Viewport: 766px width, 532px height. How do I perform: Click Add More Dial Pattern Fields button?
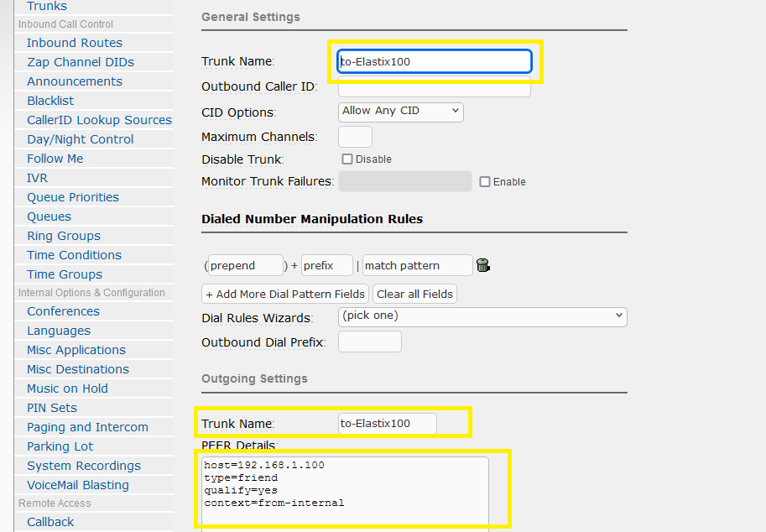point(286,294)
